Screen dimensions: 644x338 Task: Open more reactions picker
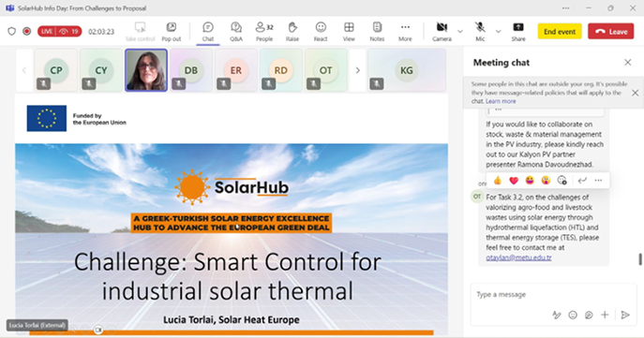point(562,181)
